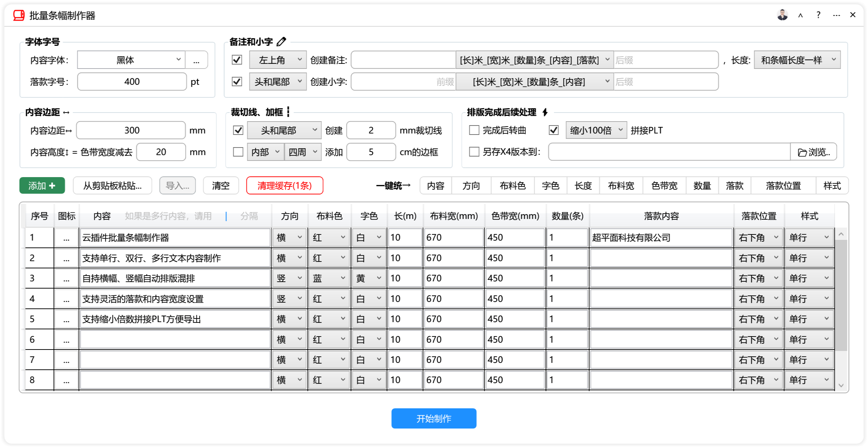
Task: Open icon picker ... for row 7
Action: [x=66, y=360]
